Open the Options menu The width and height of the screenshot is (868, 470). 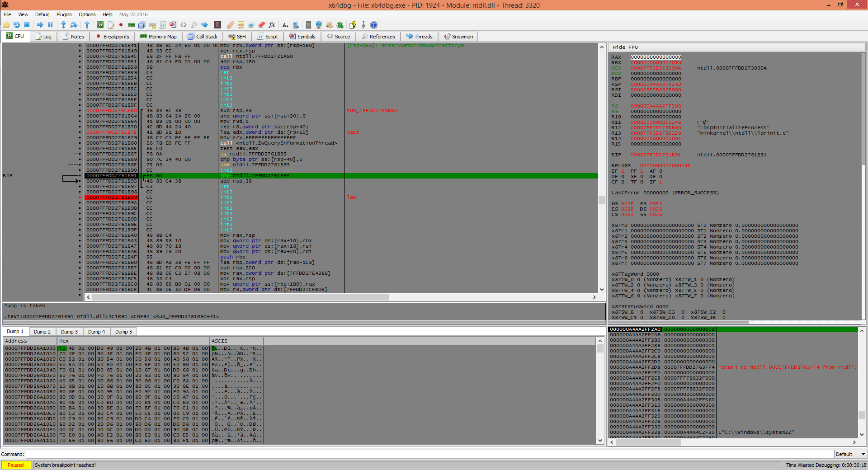(87, 14)
